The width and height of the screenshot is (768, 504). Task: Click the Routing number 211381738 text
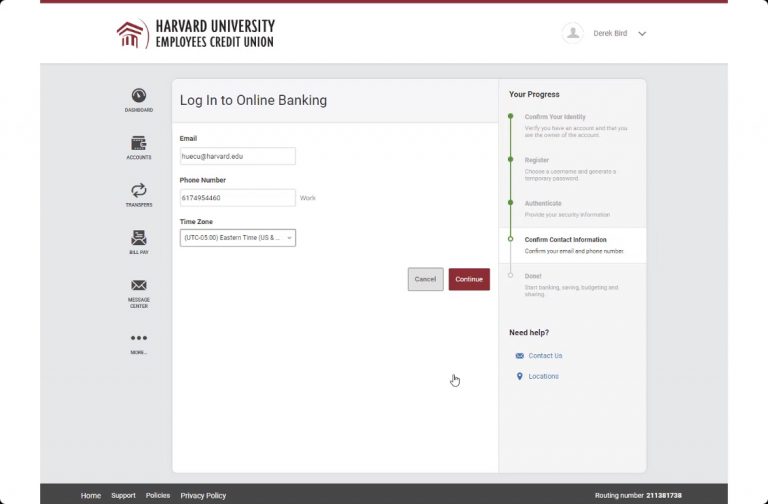point(638,496)
